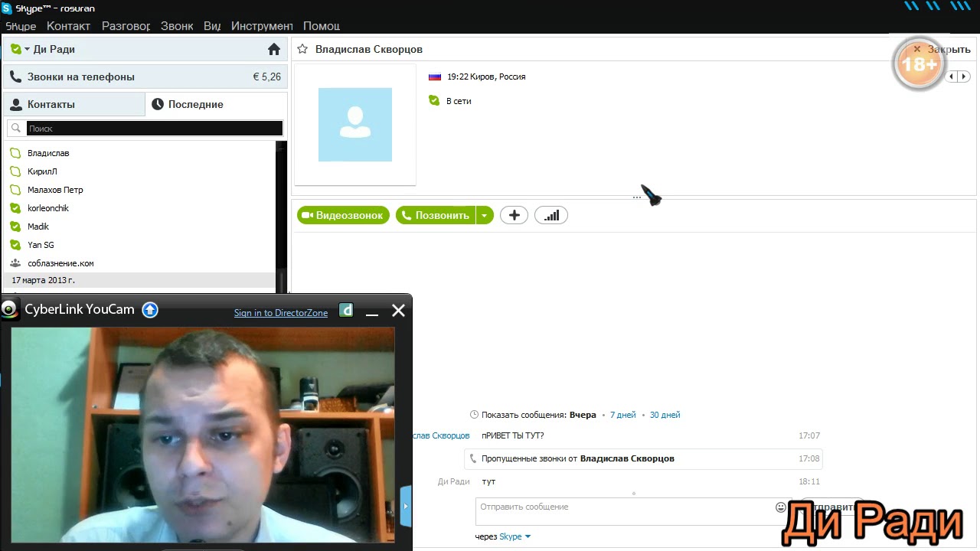The width and height of the screenshot is (980, 551).
Task: Click the пРИВЕТ ТЫ ТУТ? message
Action: click(513, 435)
